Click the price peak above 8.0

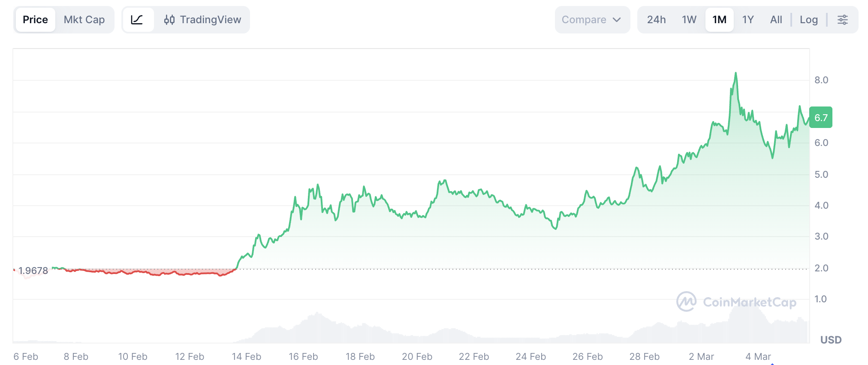click(x=735, y=74)
